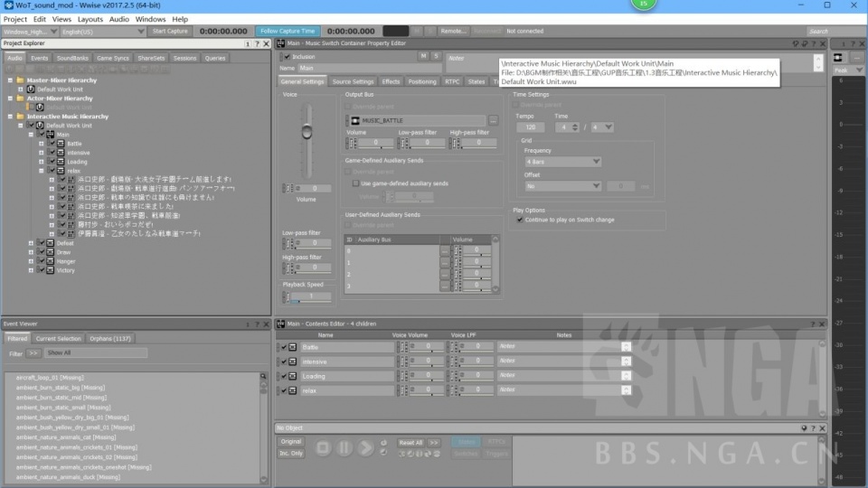Click the relax row icon in Contents Editor
The width and height of the screenshot is (868, 488).
click(292, 390)
